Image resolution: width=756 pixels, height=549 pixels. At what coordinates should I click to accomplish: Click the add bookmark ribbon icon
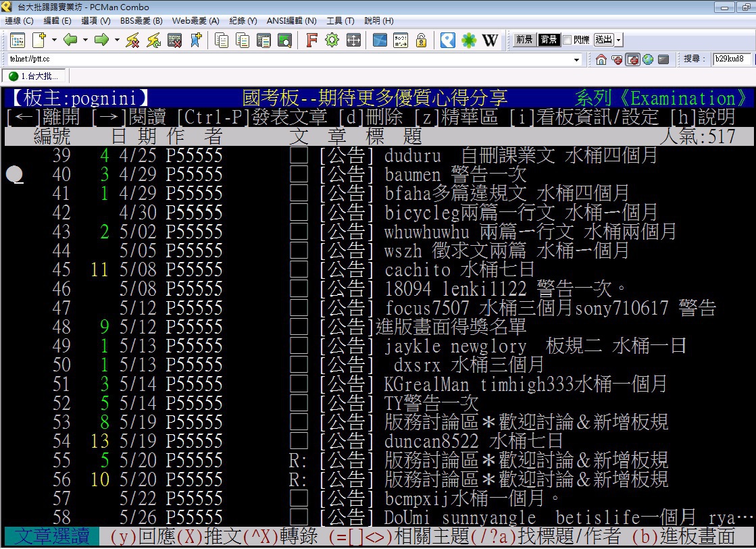click(x=196, y=41)
